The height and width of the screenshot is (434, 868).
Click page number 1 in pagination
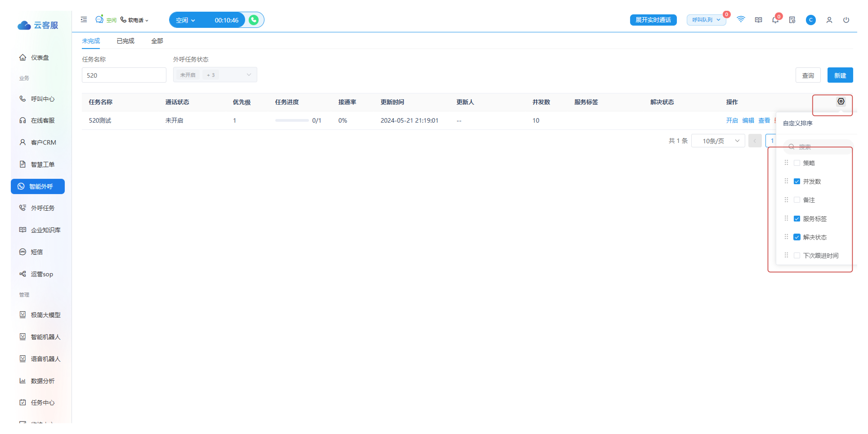pos(772,141)
